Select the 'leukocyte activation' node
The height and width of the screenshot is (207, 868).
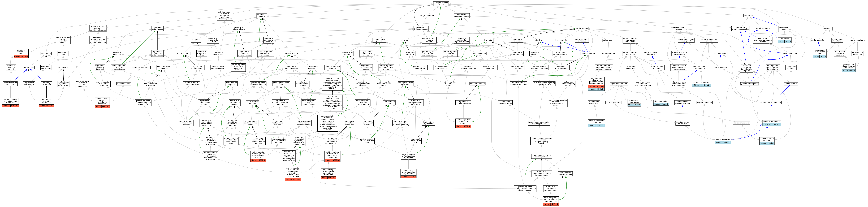click(478, 53)
